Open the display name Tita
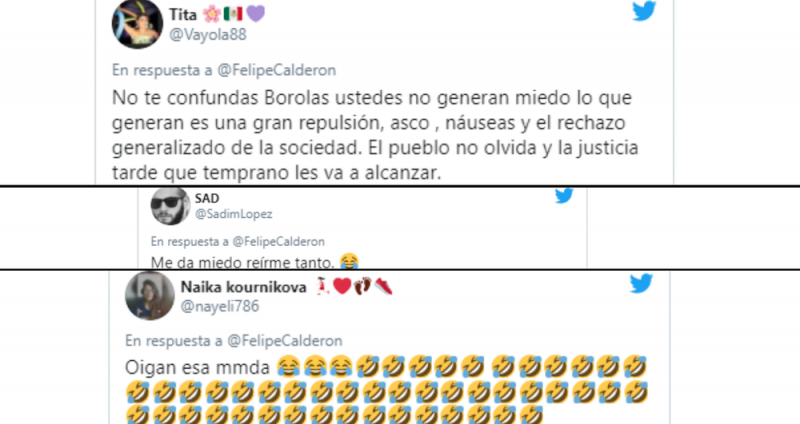 coord(183,14)
